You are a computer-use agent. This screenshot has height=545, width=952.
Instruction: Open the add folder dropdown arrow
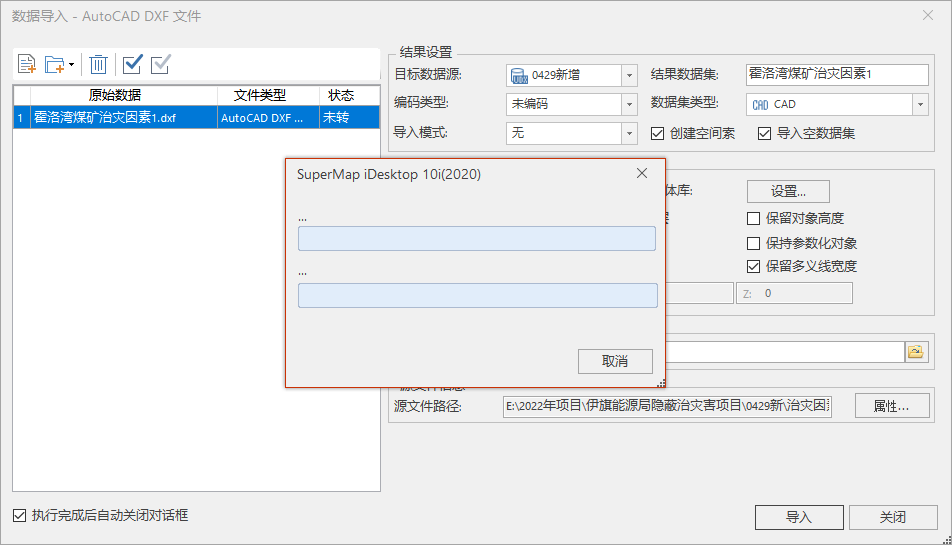click(x=72, y=64)
